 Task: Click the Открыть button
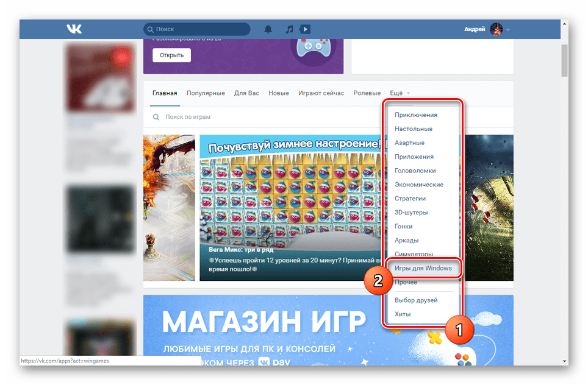[x=171, y=55]
